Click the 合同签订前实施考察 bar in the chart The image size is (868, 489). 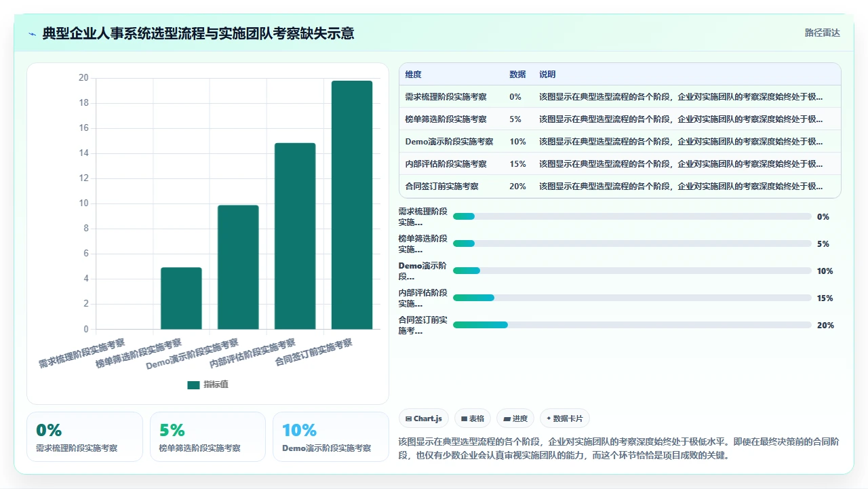point(352,205)
